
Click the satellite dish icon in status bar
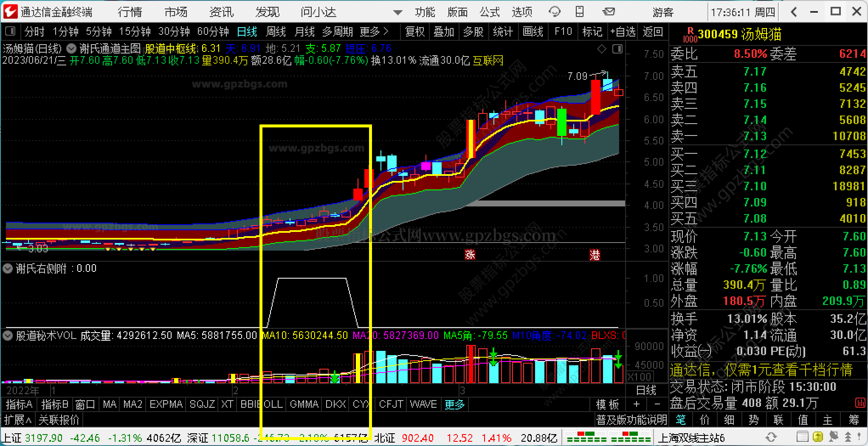(x=833, y=437)
